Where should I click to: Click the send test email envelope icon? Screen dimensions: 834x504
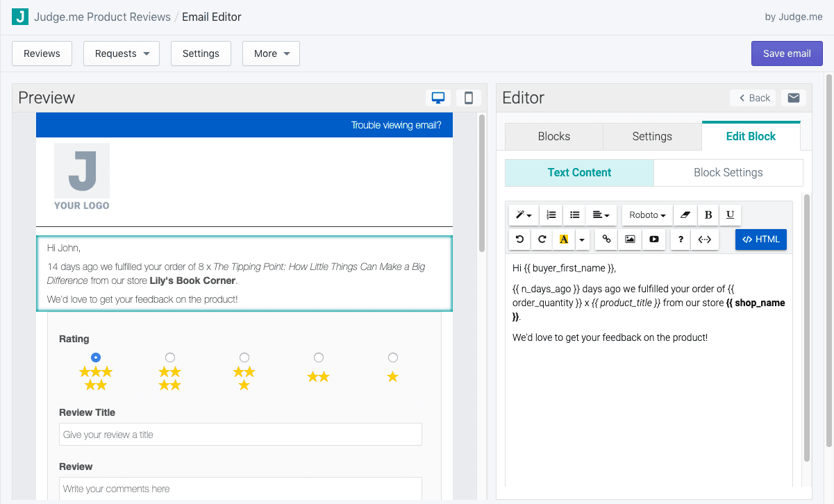pyautogui.click(x=794, y=98)
